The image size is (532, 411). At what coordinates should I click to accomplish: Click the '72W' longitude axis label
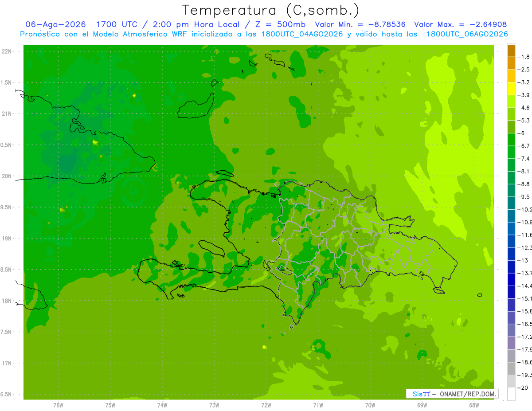266,405
